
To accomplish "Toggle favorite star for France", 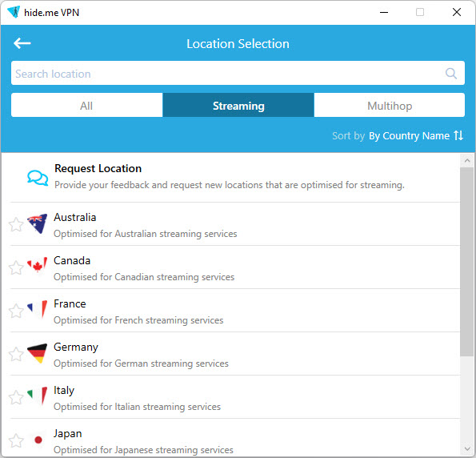I will tap(16, 311).
